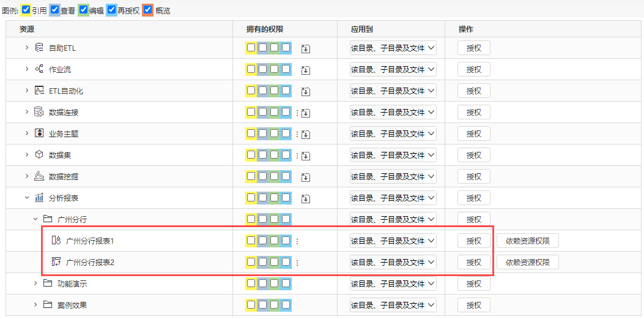Click the 自助ETL database icon
This screenshot has width=644, height=319.
point(39,48)
